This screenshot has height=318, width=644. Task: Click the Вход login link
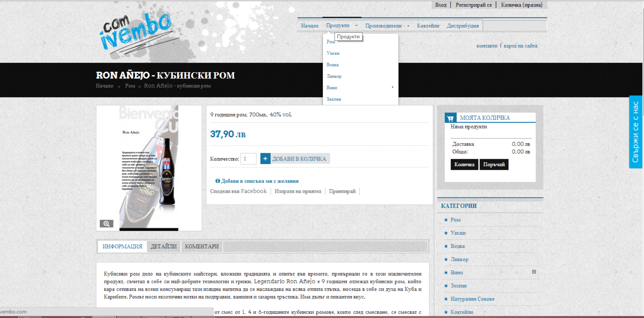pyautogui.click(x=441, y=5)
